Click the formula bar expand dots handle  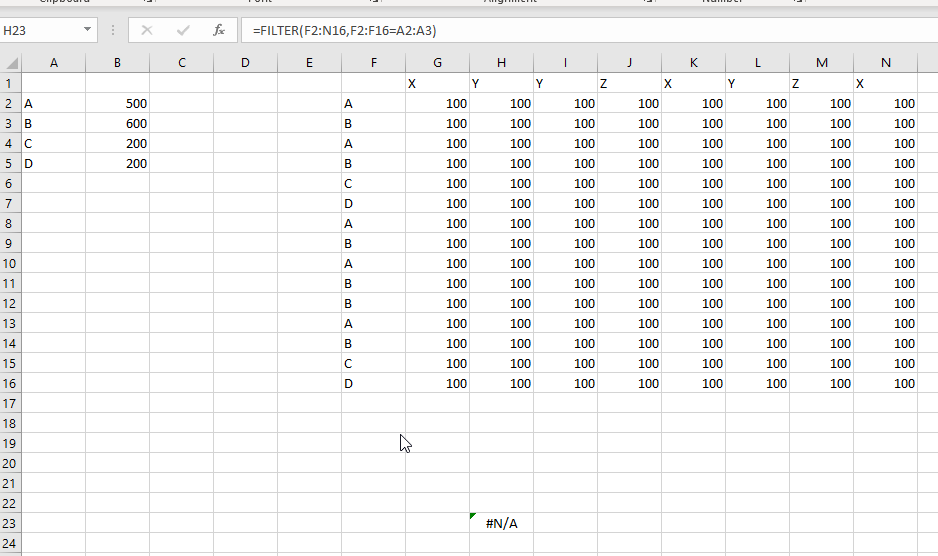click(x=112, y=30)
